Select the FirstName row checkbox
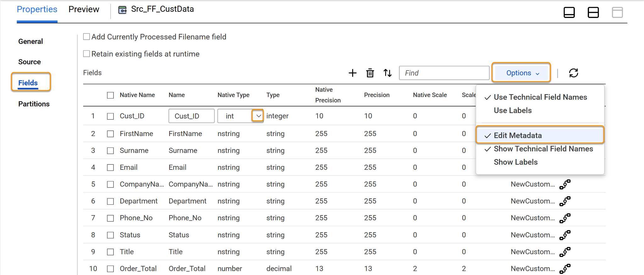Image resolution: width=644 pixels, height=275 pixels. coord(110,134)
